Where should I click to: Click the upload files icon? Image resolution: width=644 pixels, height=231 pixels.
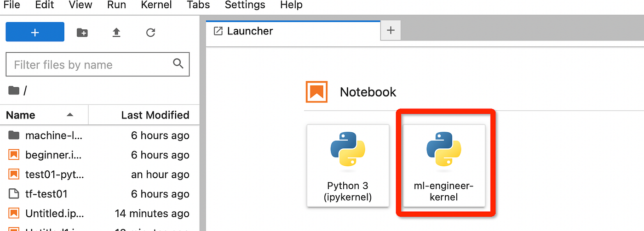[x=116, y=33]
